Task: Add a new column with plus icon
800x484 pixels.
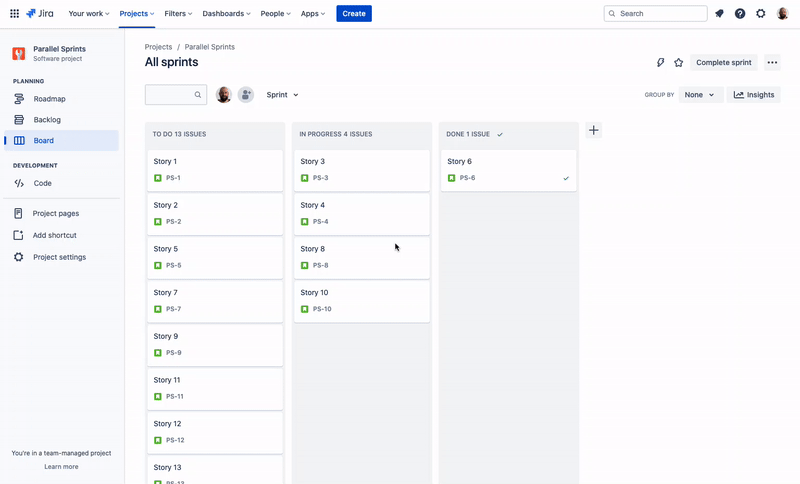Action: coord(593,130)
